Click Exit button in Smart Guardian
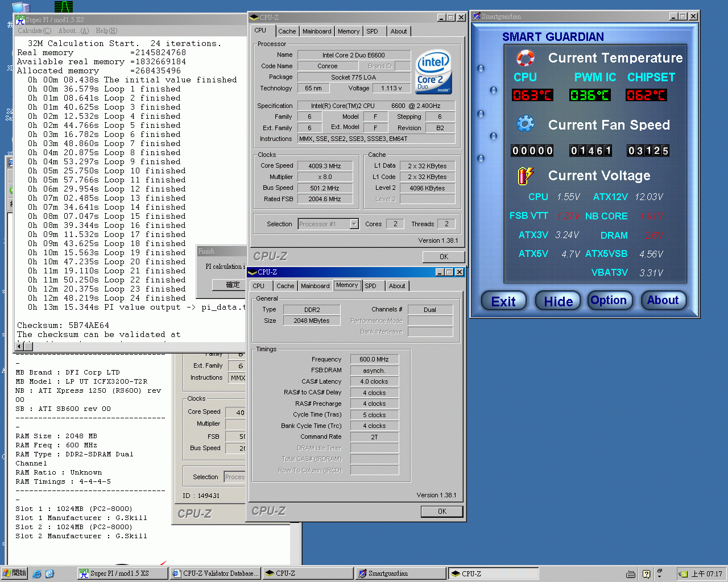The image size is (728, 582). tap(503, 301)
